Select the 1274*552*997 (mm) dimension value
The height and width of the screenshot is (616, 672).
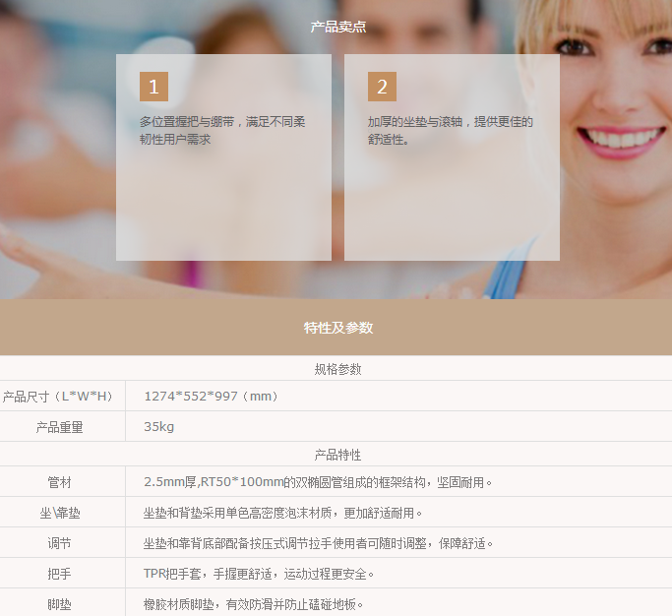[212, 397]
